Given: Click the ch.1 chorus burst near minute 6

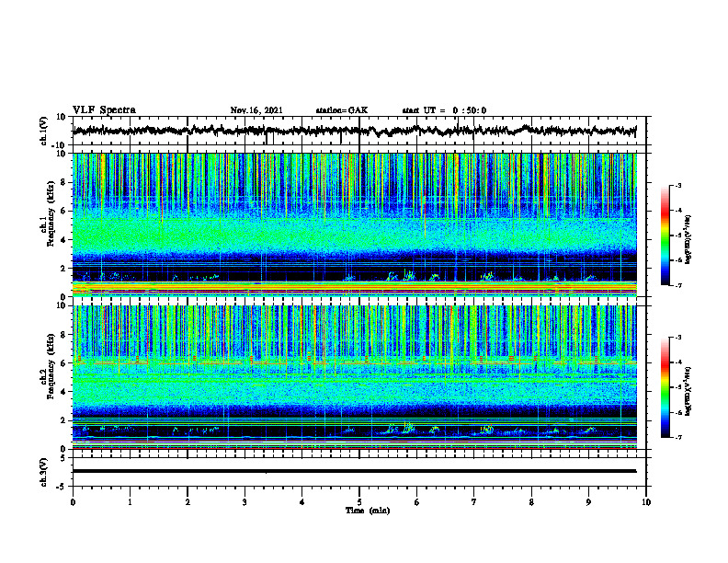Looking at the screenshot, I should coord(409,275).
